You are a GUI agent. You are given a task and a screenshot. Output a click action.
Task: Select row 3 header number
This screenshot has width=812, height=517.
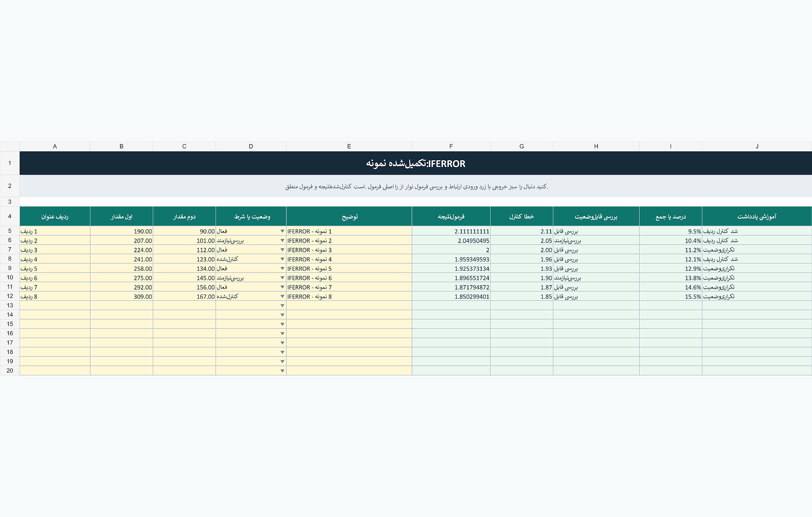10,202
